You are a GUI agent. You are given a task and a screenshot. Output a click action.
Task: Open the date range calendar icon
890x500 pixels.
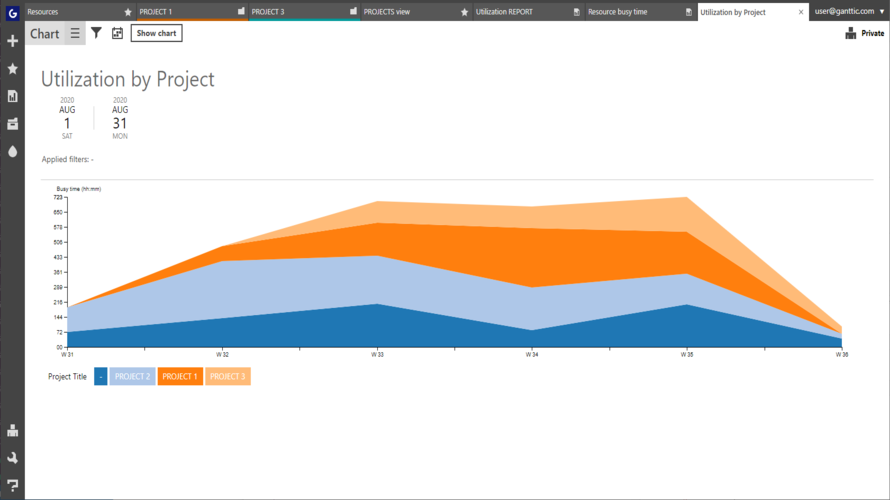click(117, 33)
